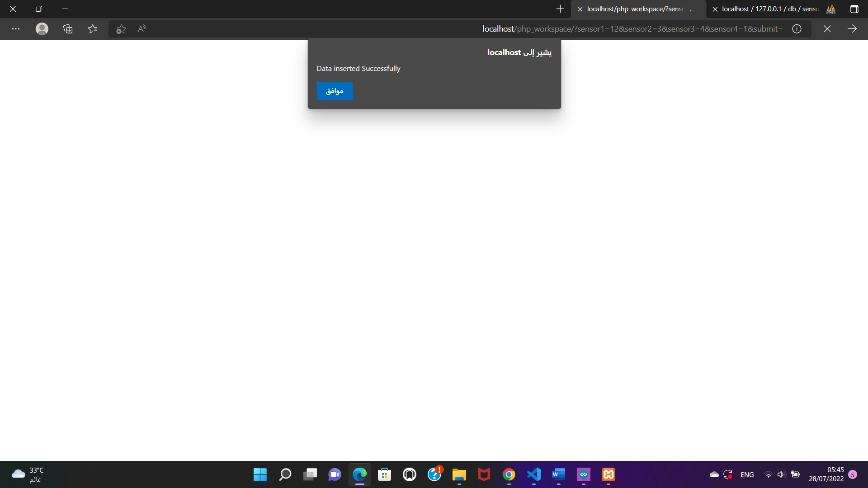Start Read aloud for the page

tap(142, 28)
